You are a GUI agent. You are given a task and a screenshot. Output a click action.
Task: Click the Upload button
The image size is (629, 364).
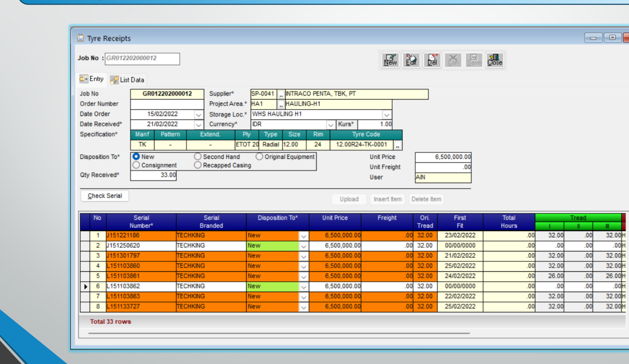tap(349, 199)
